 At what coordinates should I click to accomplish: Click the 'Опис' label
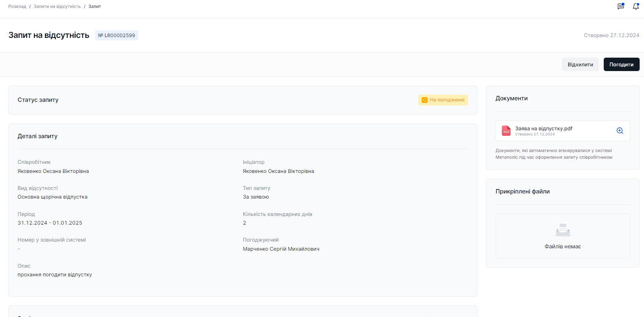[24, 266]
